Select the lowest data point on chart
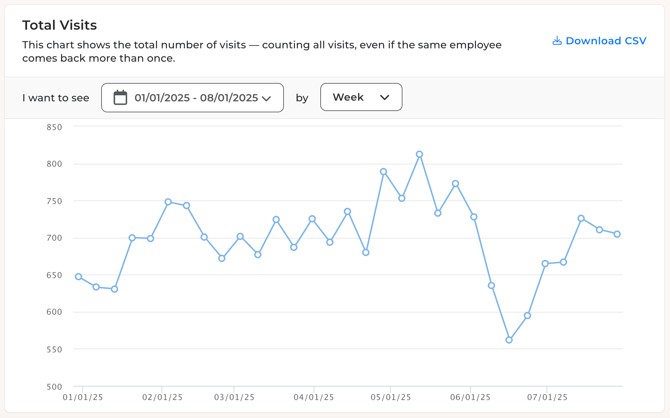This screenshot has width=670, height=418. coord(509,340)
